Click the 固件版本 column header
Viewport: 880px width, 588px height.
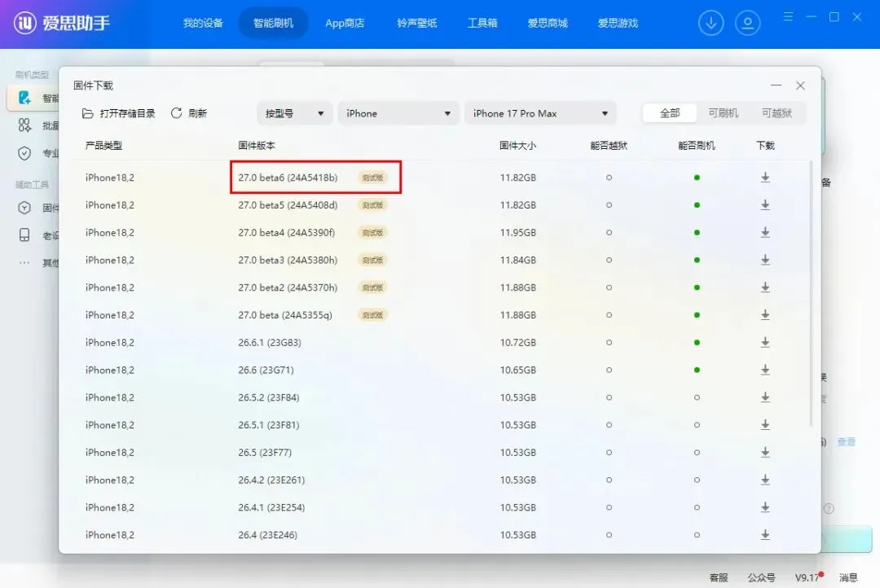pos(257,145)
